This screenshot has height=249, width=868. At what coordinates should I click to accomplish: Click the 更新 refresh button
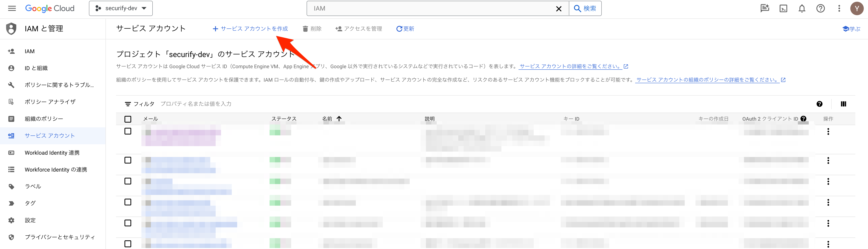(x=405, y=29)
